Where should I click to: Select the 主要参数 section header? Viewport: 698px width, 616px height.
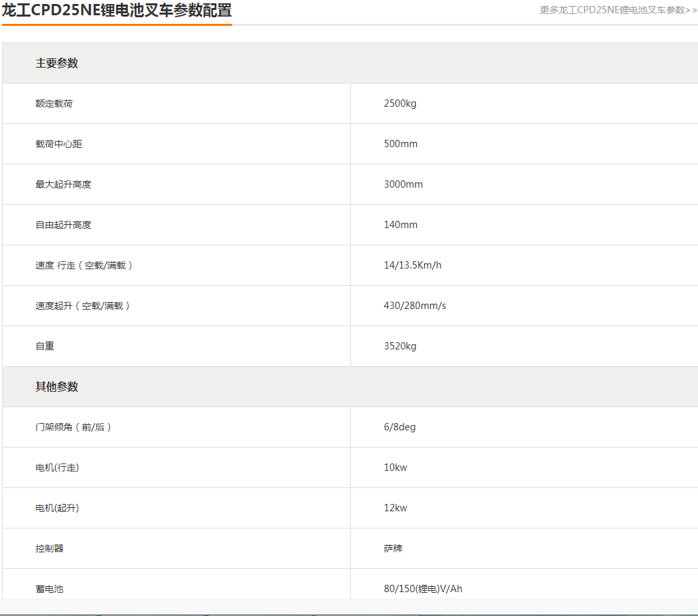(57, 63)
